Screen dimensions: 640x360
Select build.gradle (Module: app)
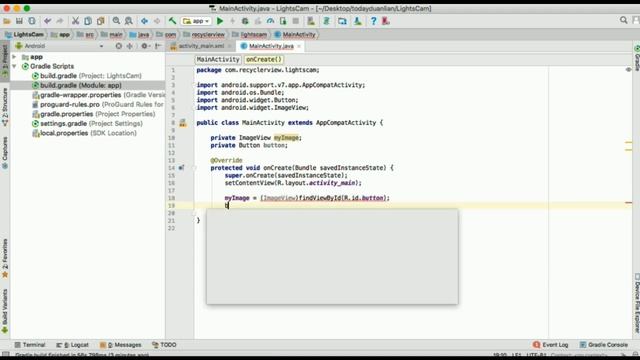coord(77,85)
